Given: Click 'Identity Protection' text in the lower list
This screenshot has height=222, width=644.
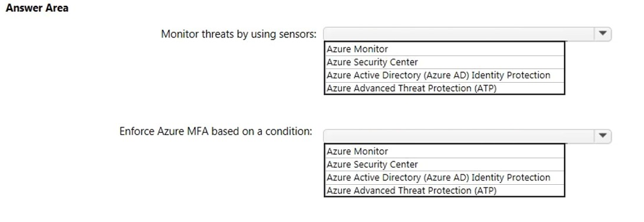Looking at the screenshot, I should [x=511, y=178].
